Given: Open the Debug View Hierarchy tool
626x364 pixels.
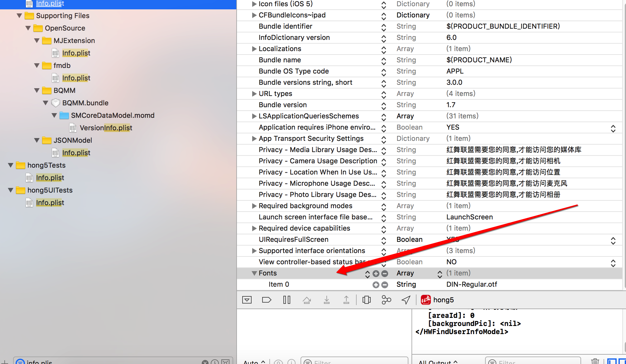Looking at the screenshot, I should [367, 300].
